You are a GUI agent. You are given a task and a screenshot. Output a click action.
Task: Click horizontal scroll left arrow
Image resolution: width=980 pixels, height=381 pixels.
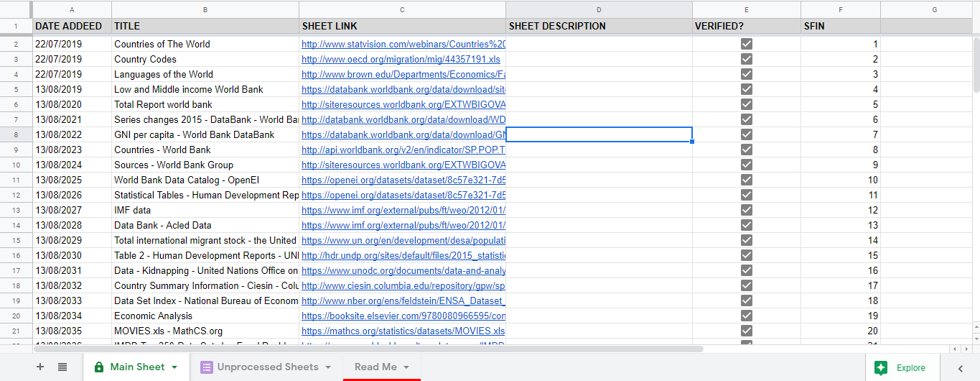[955, 349]
